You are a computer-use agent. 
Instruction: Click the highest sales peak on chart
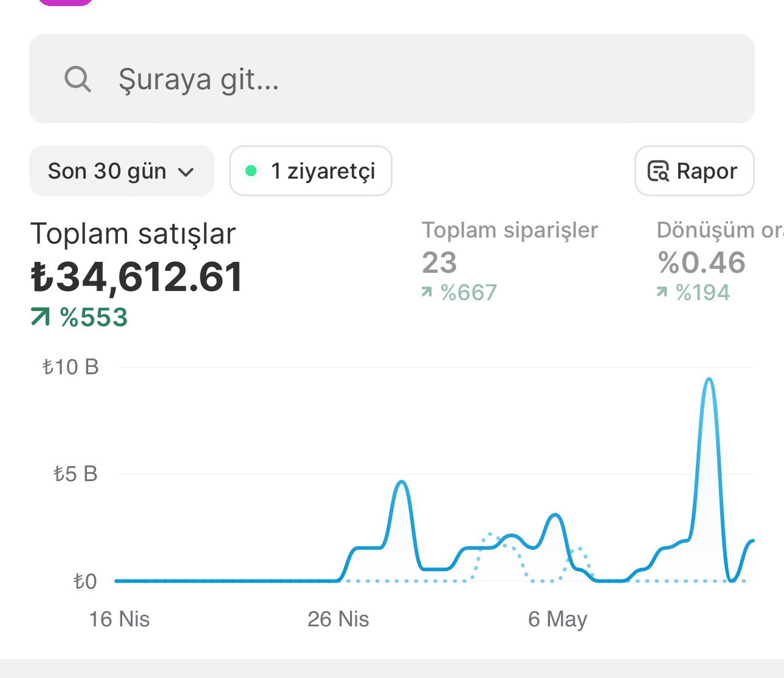pyautogui.click(x=709, y=379)
